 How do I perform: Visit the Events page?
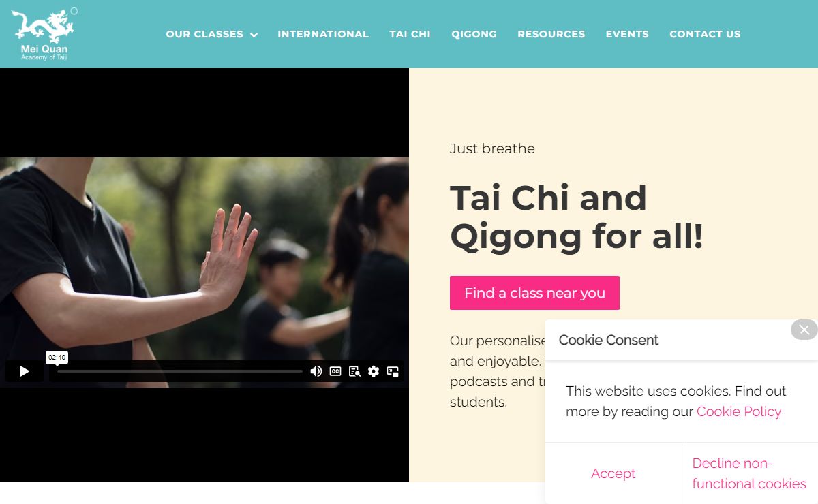627,34
